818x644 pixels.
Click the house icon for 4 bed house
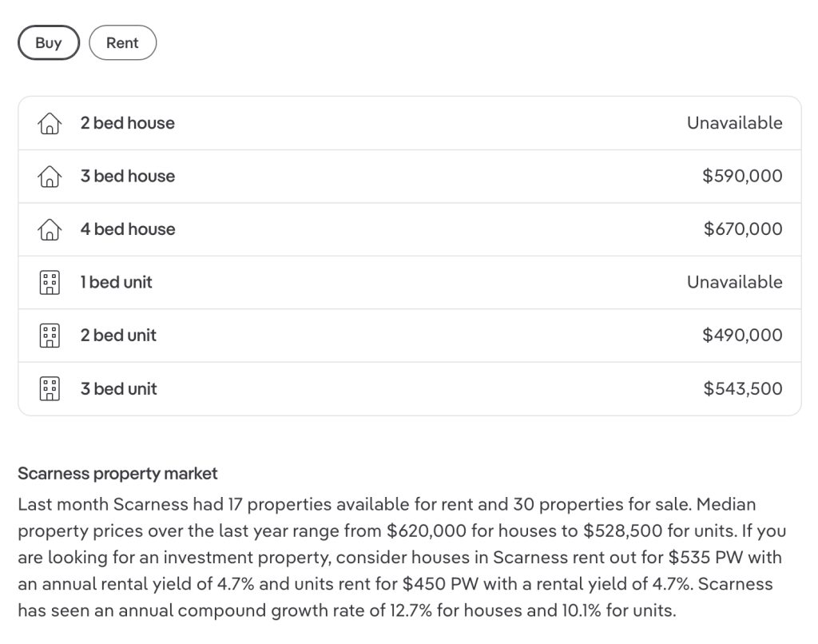50,229
